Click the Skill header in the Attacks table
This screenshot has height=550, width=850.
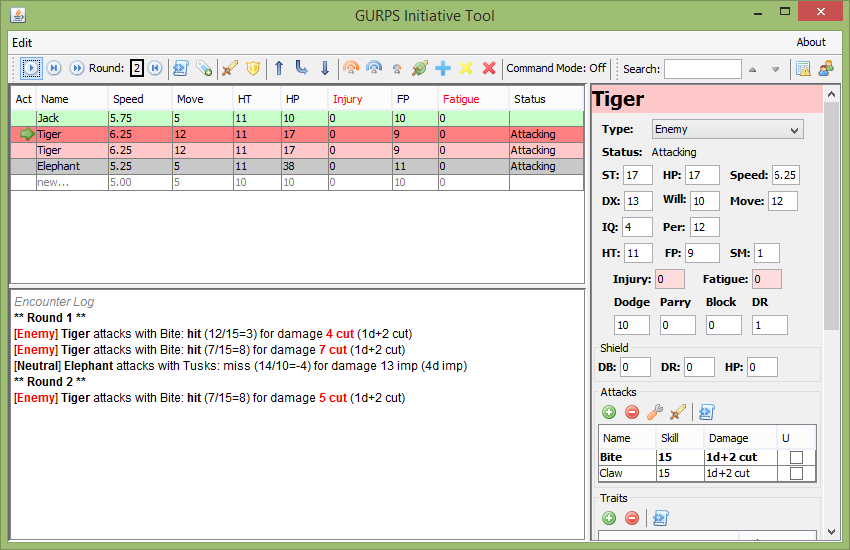pyautogui.click(x=680, y=438)
